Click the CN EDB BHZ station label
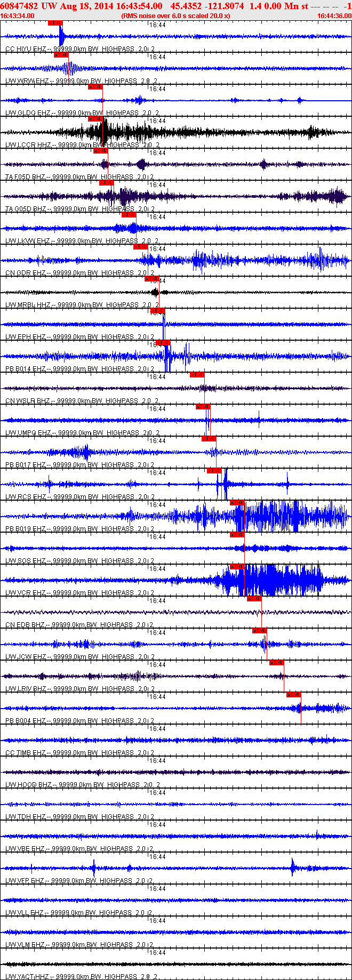 coord(25,625)
